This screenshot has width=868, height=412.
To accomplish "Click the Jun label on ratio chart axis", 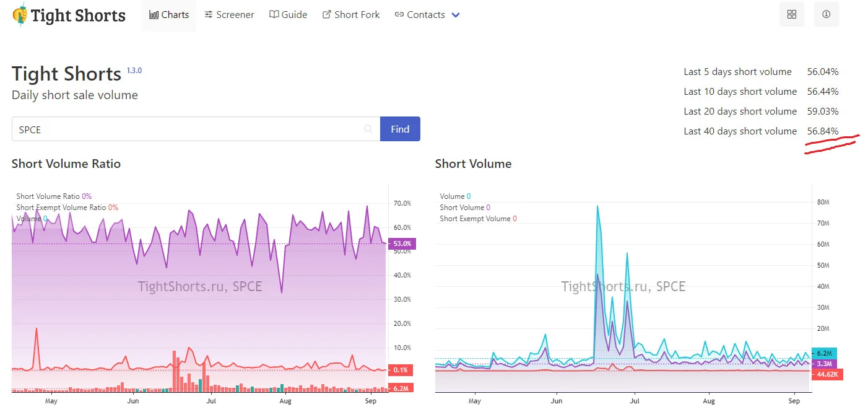I will tap(133, 401).
